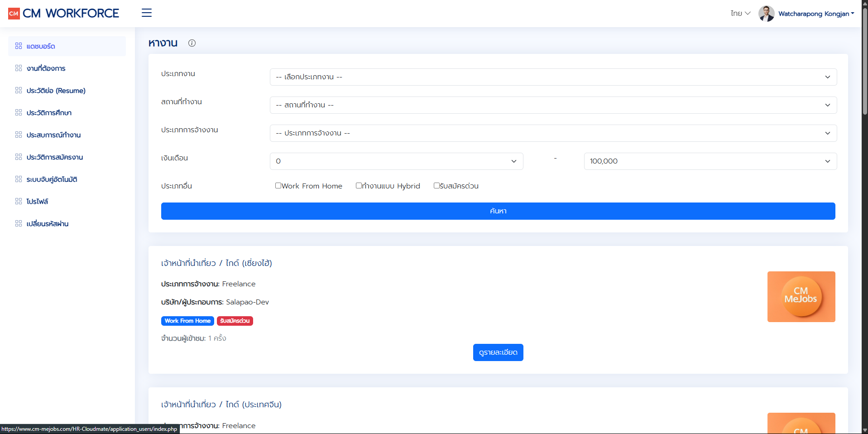
Task: Click the grid icon beside แดชบอร์ด
Action: click(x=19, y=46)
